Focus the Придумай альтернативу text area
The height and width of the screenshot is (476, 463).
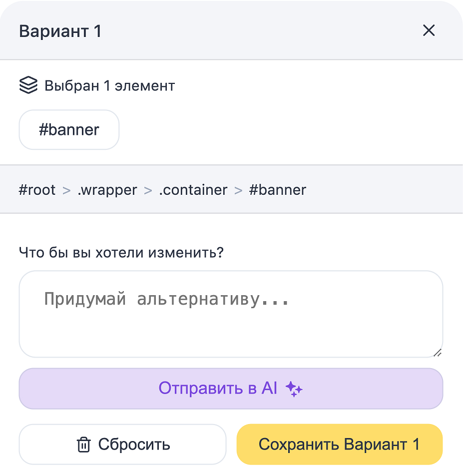(231, 314)
